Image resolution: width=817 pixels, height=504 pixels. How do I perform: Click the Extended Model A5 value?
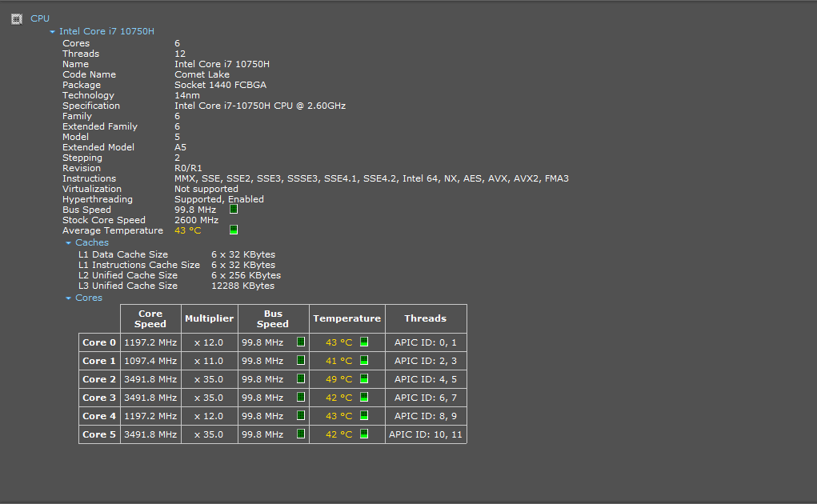tap(180, 147)
